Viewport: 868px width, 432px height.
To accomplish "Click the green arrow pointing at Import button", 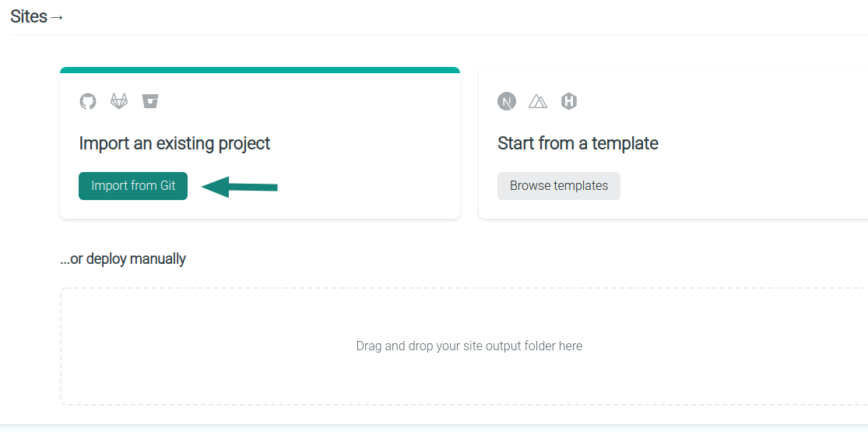I will (x=239, y=187).
